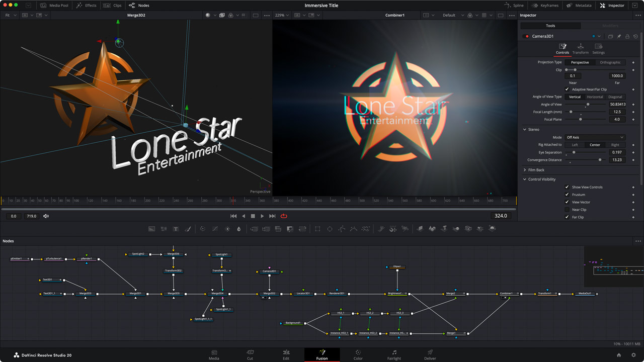This screenshot has height=362, width=644.
Task: Open the Stereo Mode dropdown showing Off Axis
Action: click(x=595, y=137)
